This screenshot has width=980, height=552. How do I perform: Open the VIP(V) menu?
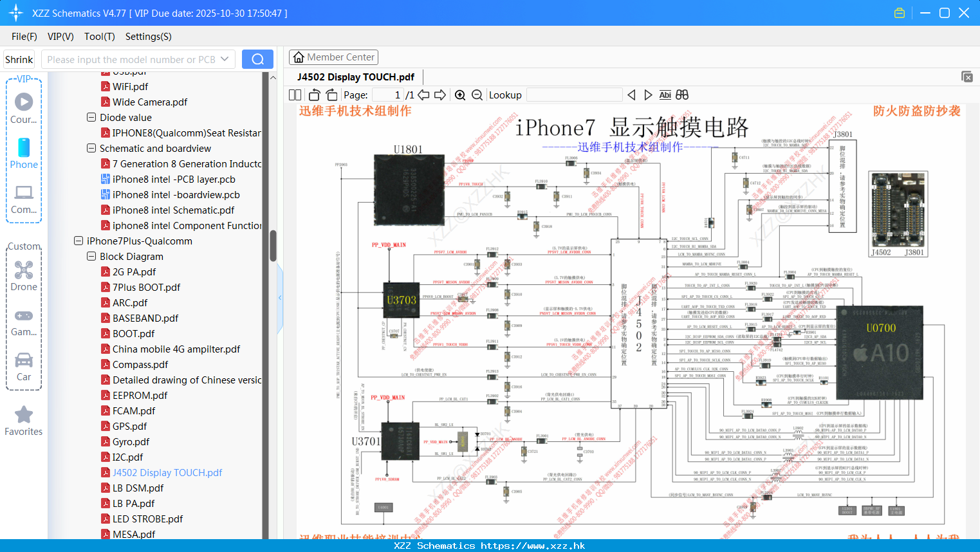click(x=60, y=37)
